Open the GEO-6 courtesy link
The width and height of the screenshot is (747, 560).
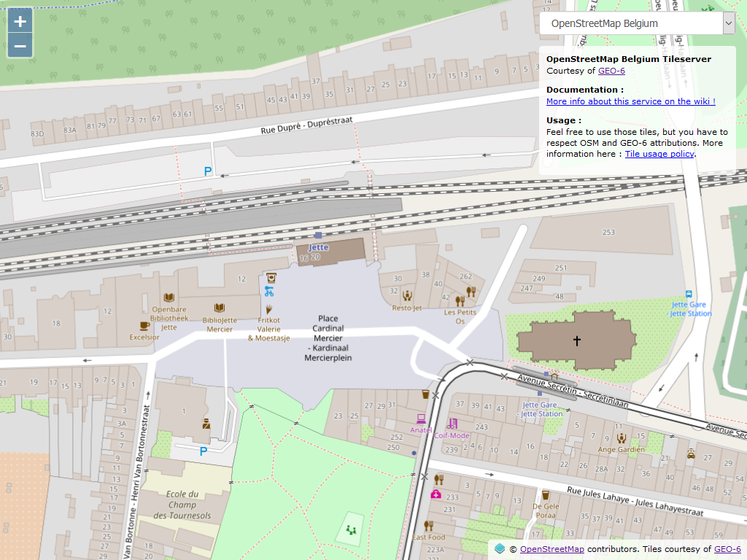[x=611, y=71]
